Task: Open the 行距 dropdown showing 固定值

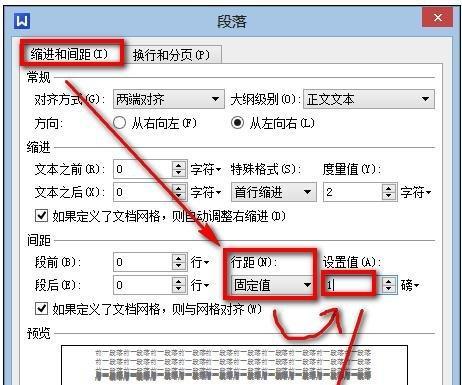Action: click(273, 285)
